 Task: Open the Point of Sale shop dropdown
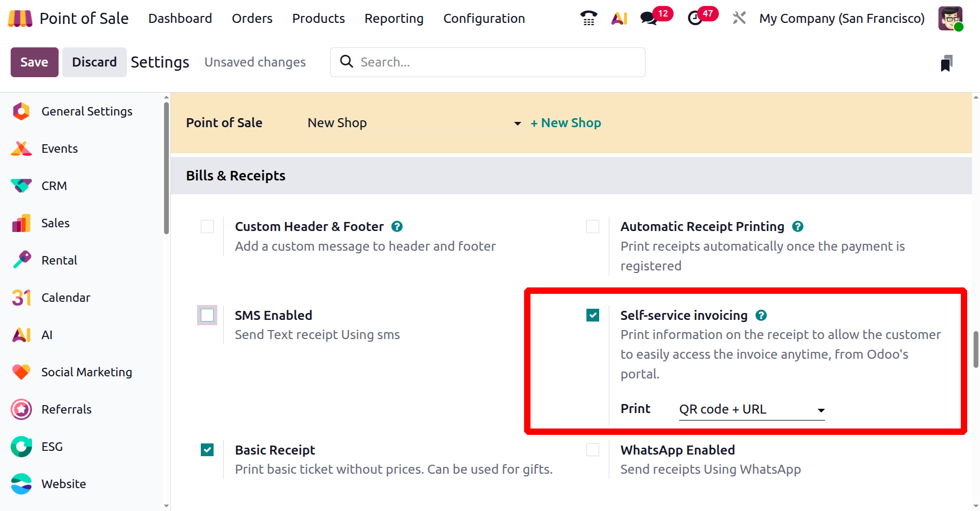tap(414, 123)
